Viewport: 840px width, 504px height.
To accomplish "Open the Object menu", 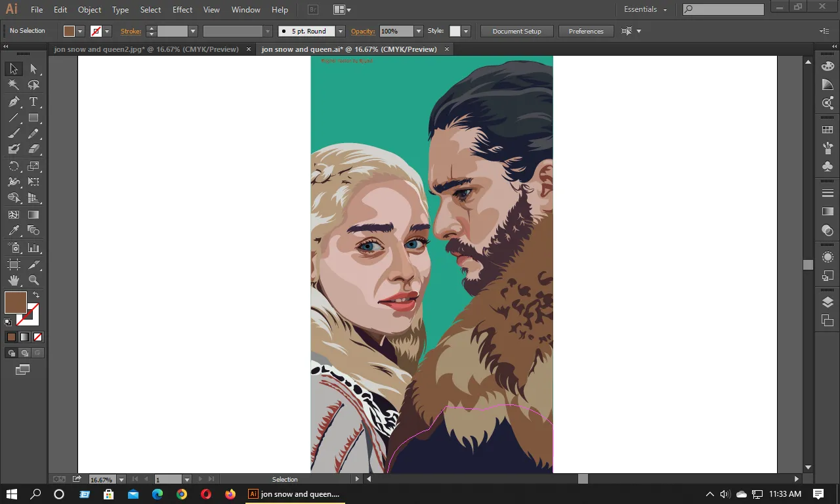I will (89, 10).
